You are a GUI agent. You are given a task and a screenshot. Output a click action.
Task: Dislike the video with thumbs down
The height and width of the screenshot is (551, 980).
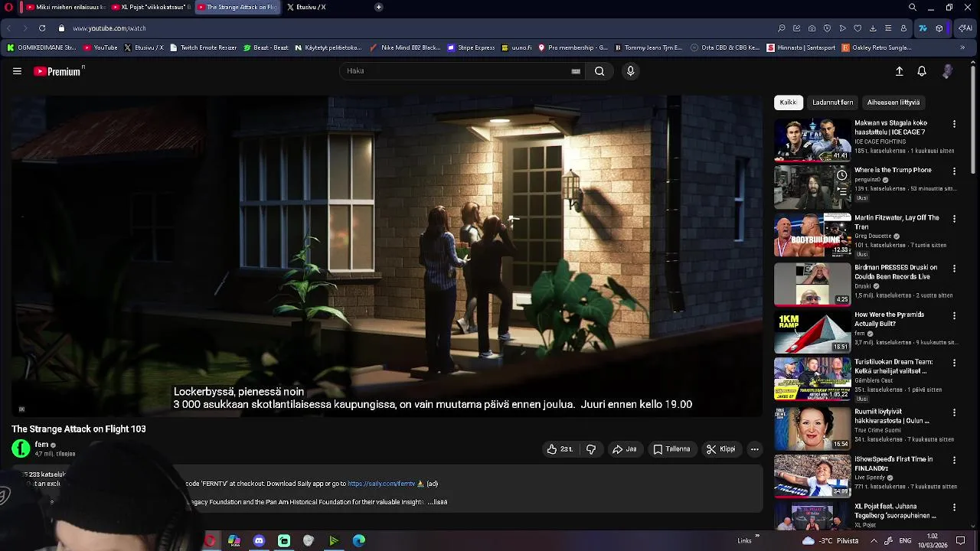[591, 449]
